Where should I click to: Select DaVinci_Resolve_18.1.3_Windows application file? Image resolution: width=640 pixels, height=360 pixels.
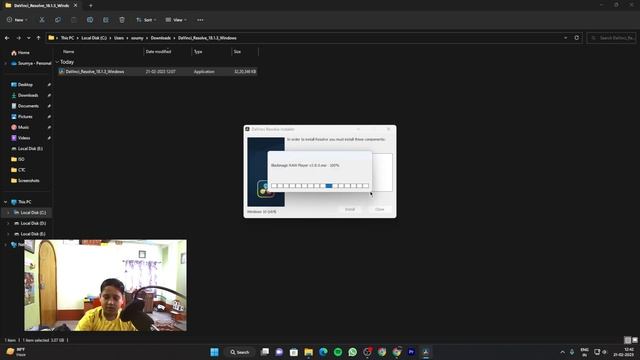click(158, 71)
